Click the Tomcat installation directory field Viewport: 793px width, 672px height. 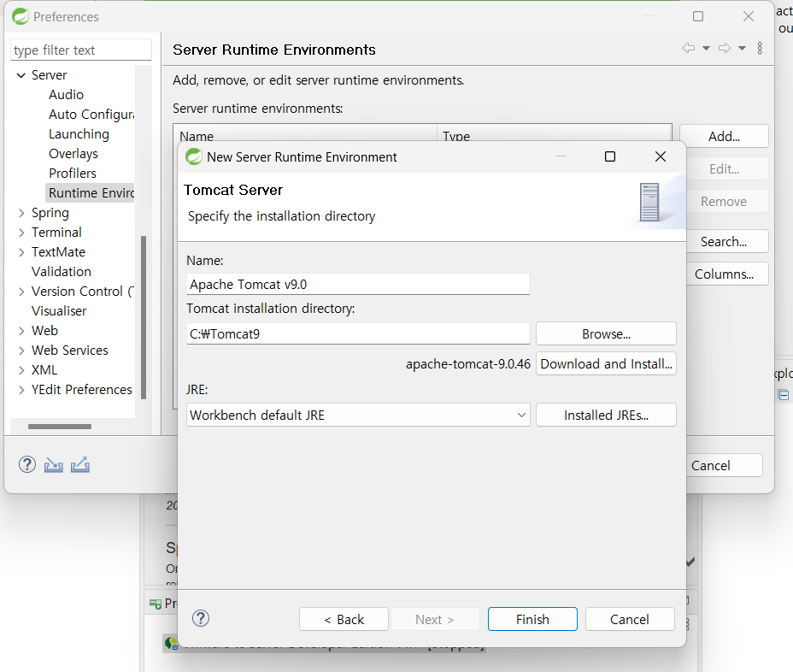(x=358, y=334)
